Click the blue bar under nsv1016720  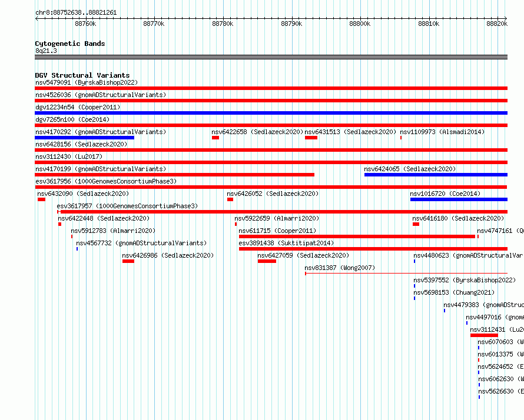tap(459, 199)
